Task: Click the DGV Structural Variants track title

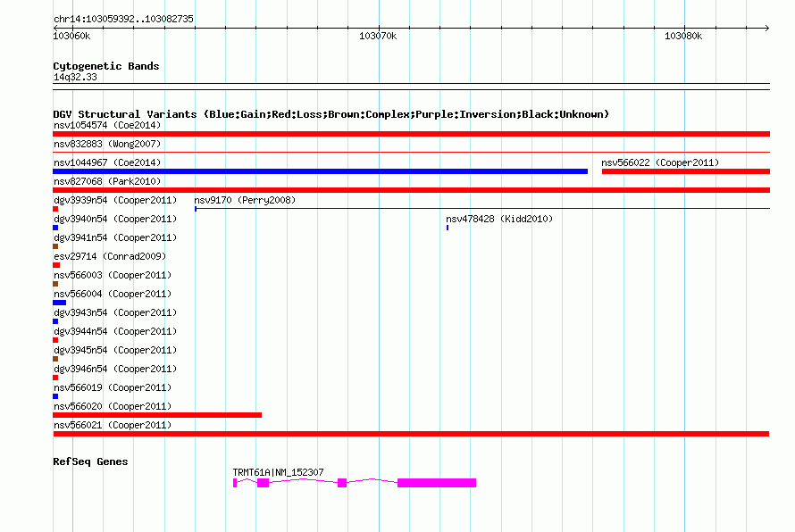Action: click(331, 114)
